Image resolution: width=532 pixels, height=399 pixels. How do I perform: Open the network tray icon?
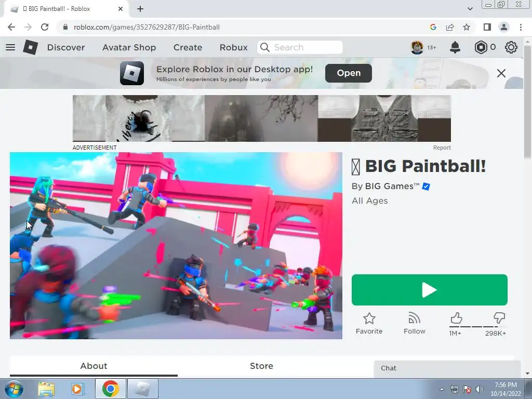pyautogui.click(x=454, y=389)
